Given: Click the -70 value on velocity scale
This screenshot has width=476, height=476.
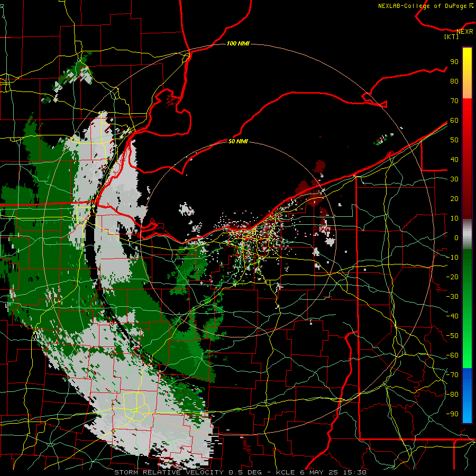Looking at the screenshot, I should [x=452, y=375].
